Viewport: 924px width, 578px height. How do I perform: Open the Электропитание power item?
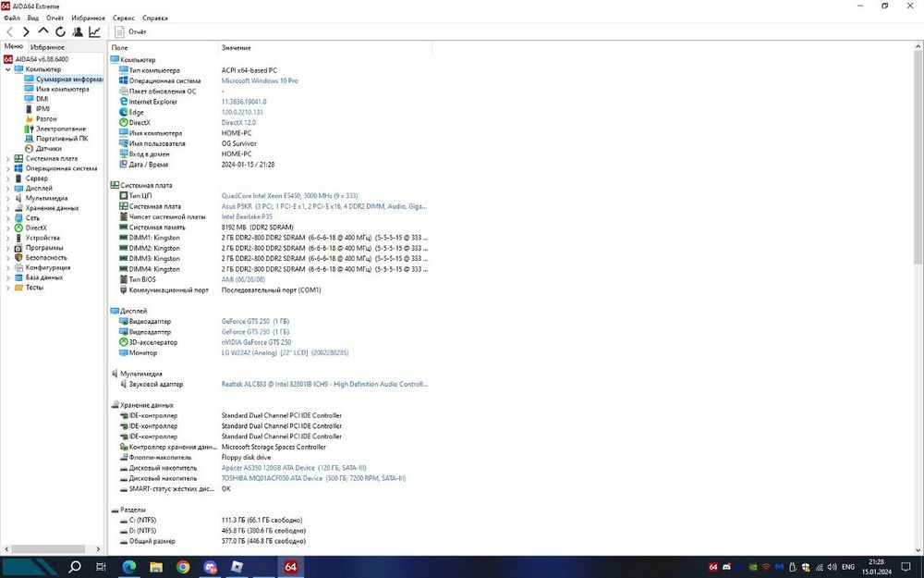coord(55,129)
